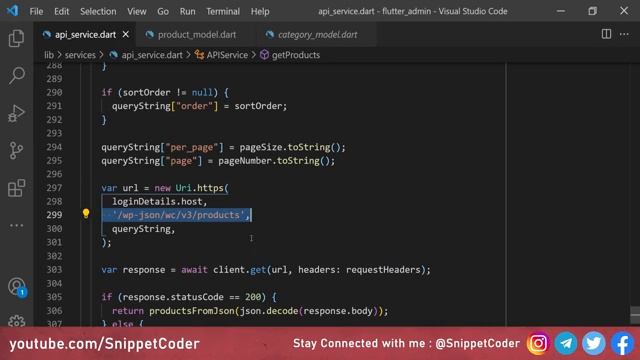Expand the api_service.dart breadcrumb
This screenshot has height=360, width=640.
pos(152,55)
